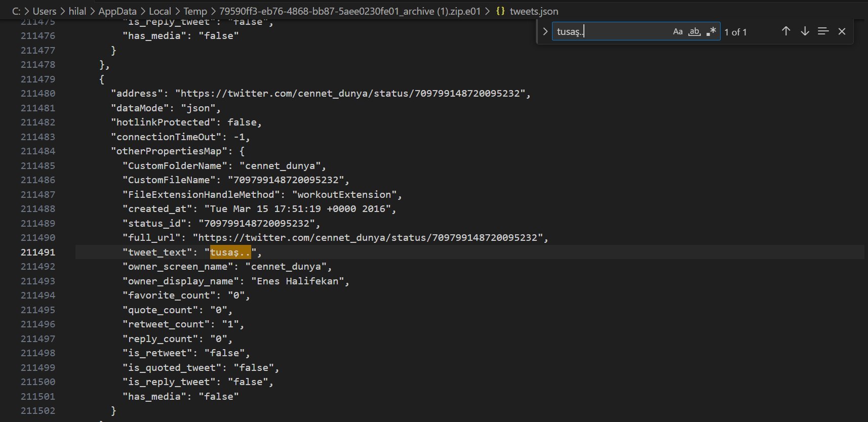Open the Local breadcrumb segment
The height and width of the screenshot is (422, 868).
pos(160,11)
